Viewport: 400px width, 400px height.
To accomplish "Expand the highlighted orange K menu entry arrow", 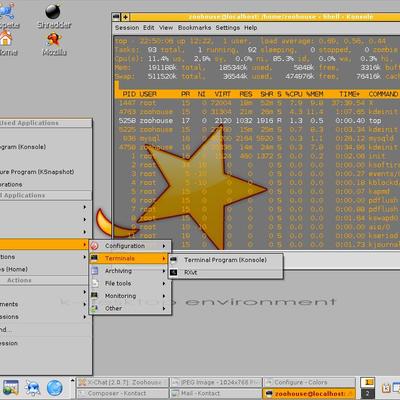I will [x=85, y=244].
